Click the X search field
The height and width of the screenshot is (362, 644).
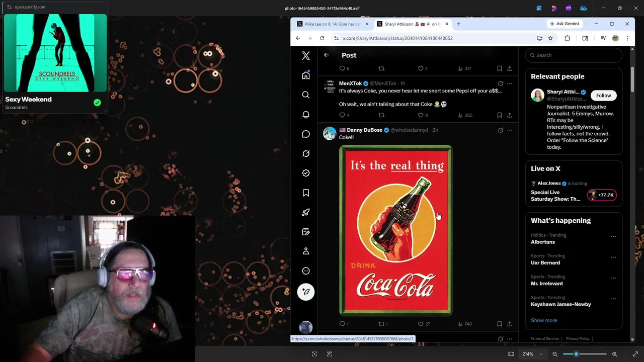[x=574, y=55]
